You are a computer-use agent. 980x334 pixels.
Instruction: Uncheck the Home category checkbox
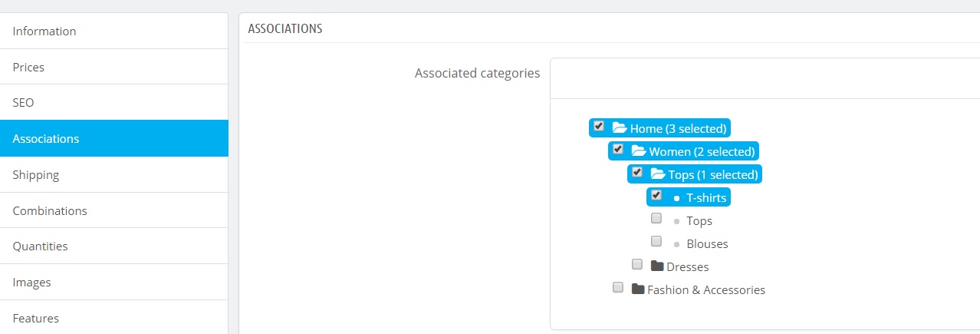point(599,126)
